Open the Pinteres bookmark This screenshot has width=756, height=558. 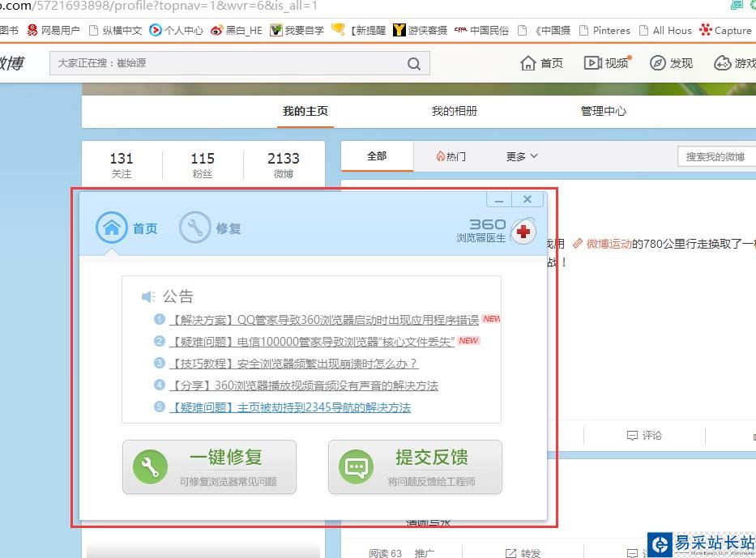coord(604,30)
